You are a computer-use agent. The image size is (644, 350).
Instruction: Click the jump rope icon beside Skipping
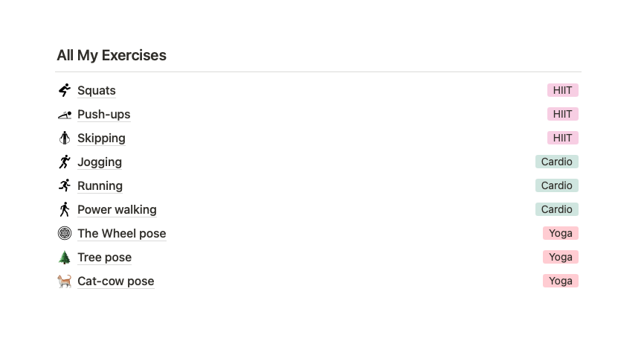65,138
